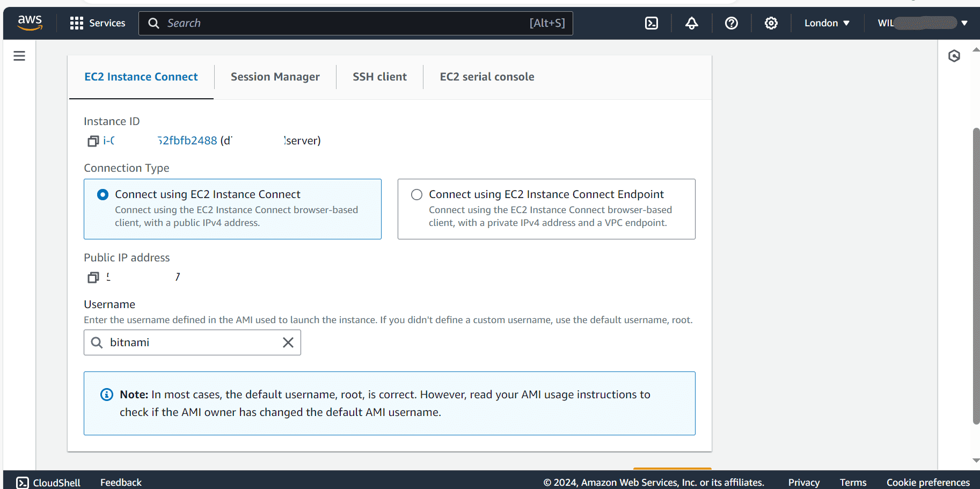Open the London region dropdown
980x489 pixels.
coord(827,23)
